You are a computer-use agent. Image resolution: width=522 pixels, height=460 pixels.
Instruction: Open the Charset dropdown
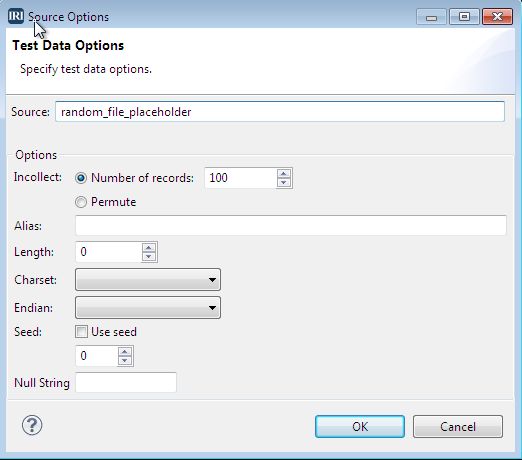[x=148, y=280]
